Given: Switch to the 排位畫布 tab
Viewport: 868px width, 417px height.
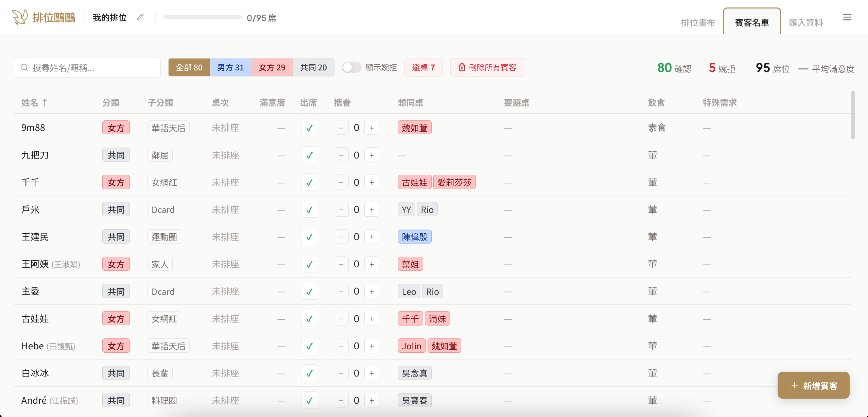Looking at the screenshot, I should point(698,22).
